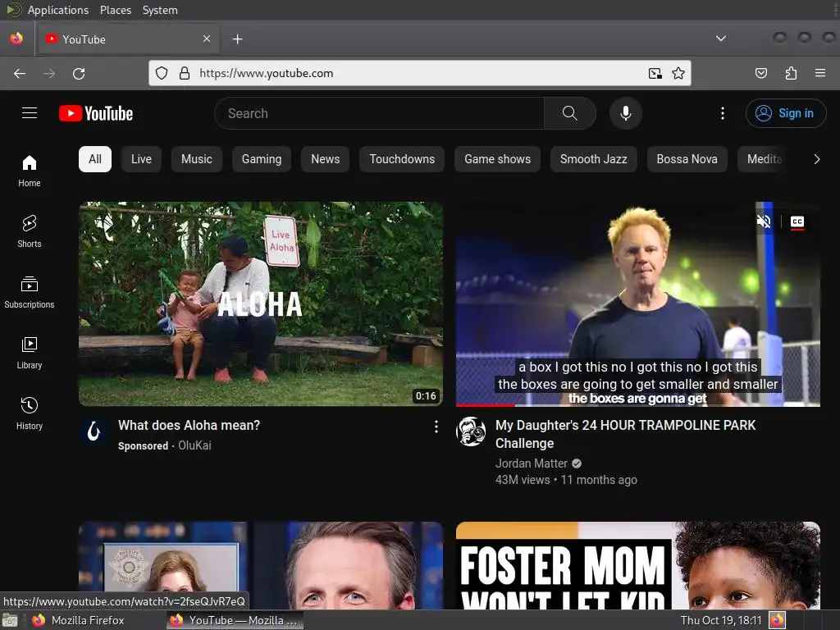The width and height of the screenshot is (840, 630).
Task: Open the Aloha video thumbnail
Action: [x=261, y=304]
